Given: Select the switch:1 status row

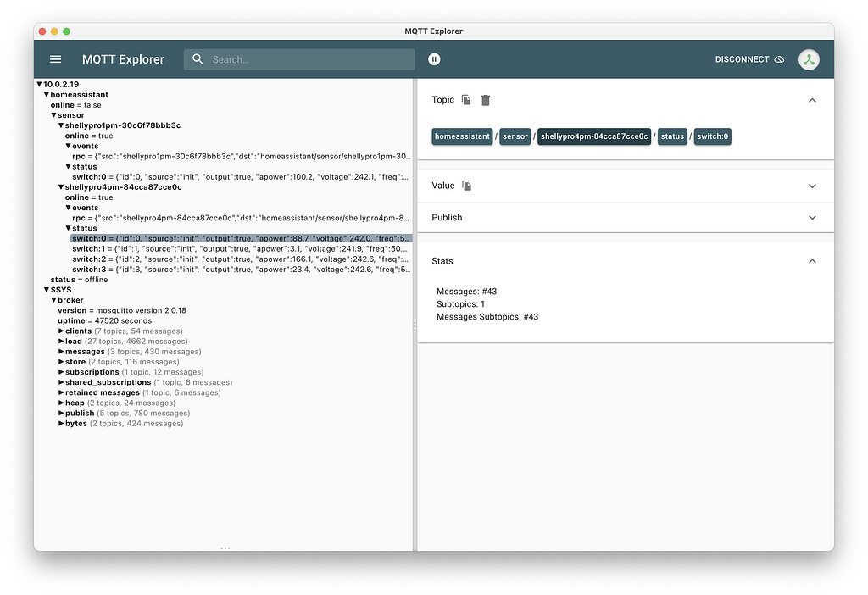Looking at the screenshot, I should (x=240, y=248).
